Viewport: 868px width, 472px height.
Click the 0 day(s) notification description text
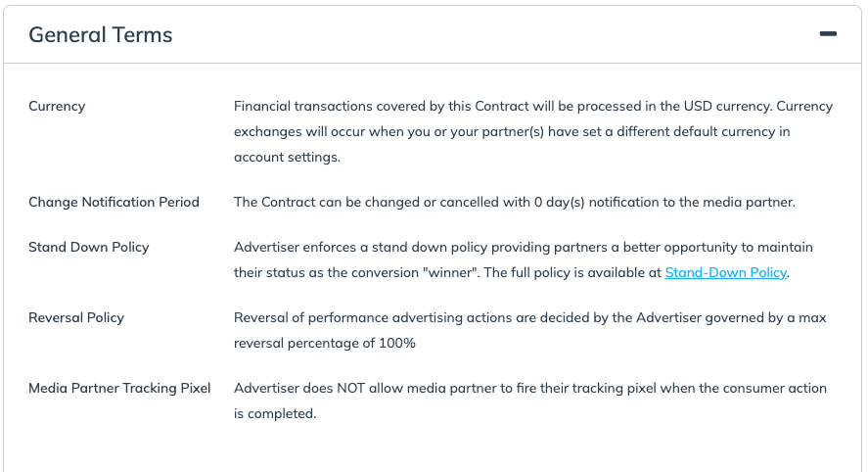[x=514, y=202]
